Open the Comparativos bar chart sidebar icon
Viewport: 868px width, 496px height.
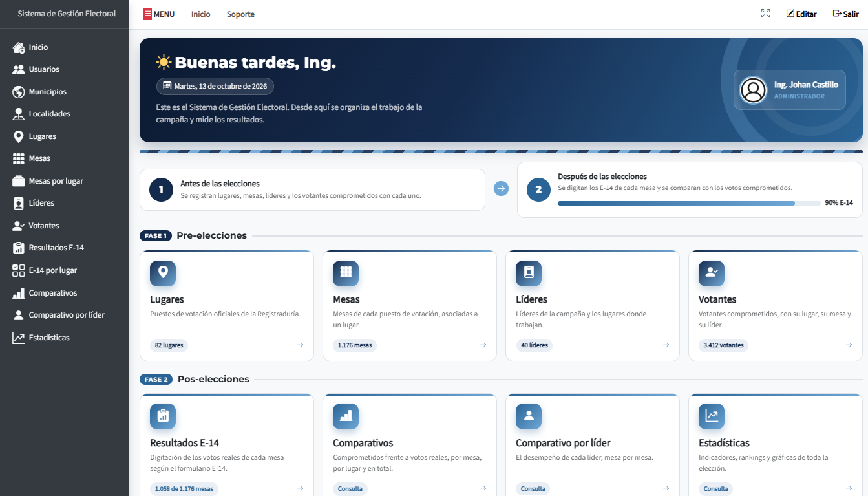19,293
